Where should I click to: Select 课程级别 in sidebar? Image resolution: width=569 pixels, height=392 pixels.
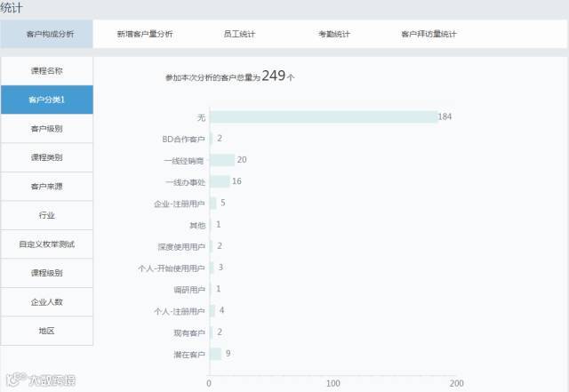pyautogui.click(x=47, y=273)
